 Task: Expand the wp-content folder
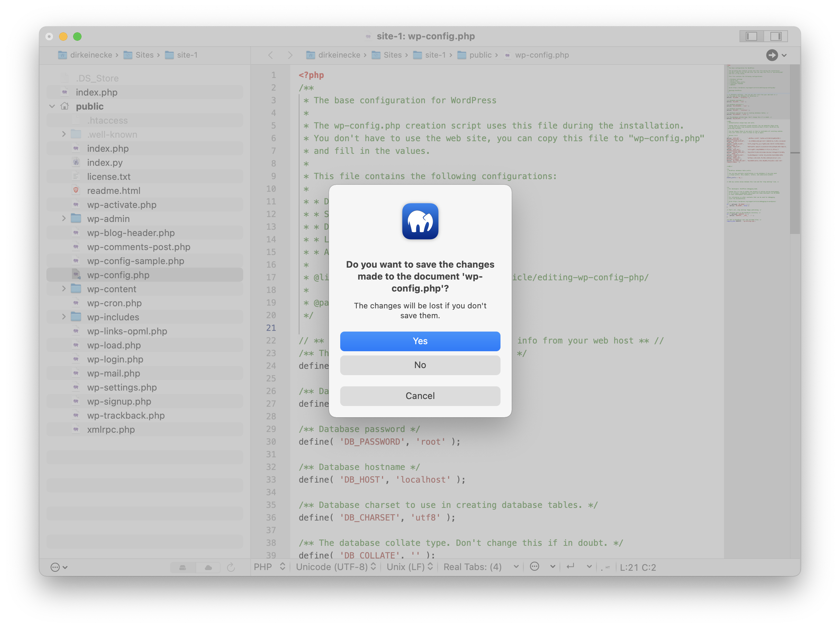coord(64,289)
